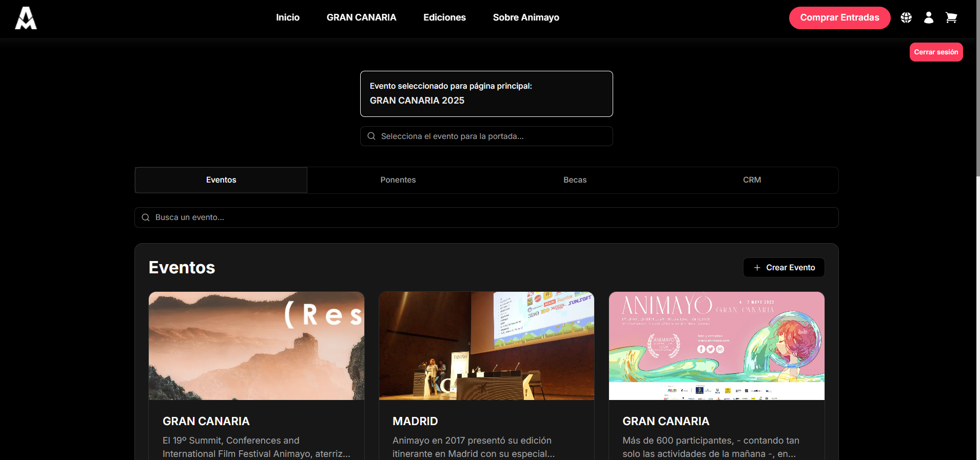980x460 pixels.
Task: Click the magnifier icon in the cover event search
Action: pos(371,136)
